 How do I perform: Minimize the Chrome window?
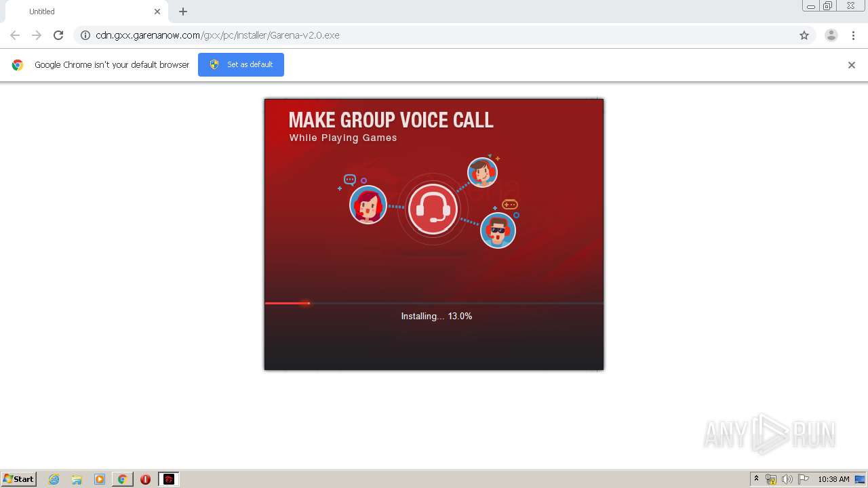811,6
